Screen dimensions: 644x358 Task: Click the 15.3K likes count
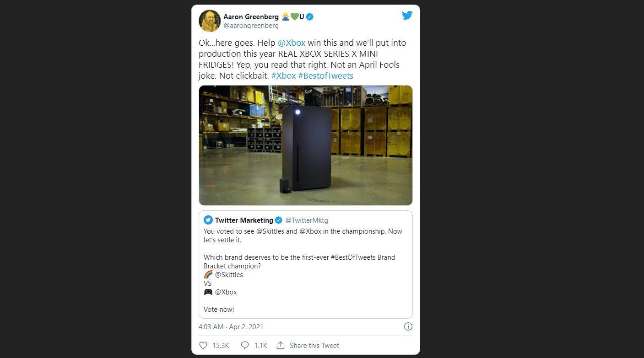pos(221,345)
